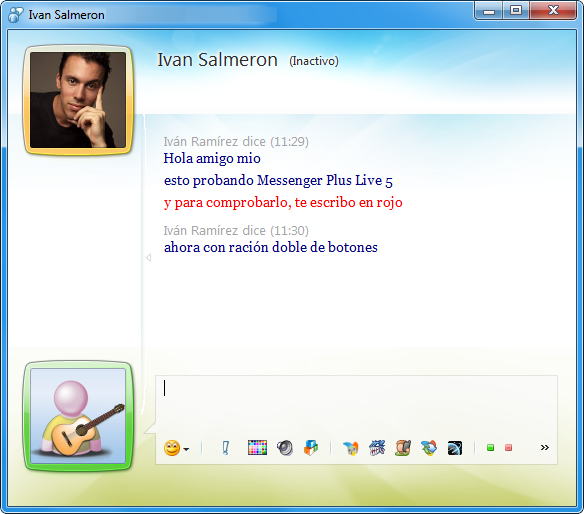Click the butterfly refresh arrow icon

point(429,448)
